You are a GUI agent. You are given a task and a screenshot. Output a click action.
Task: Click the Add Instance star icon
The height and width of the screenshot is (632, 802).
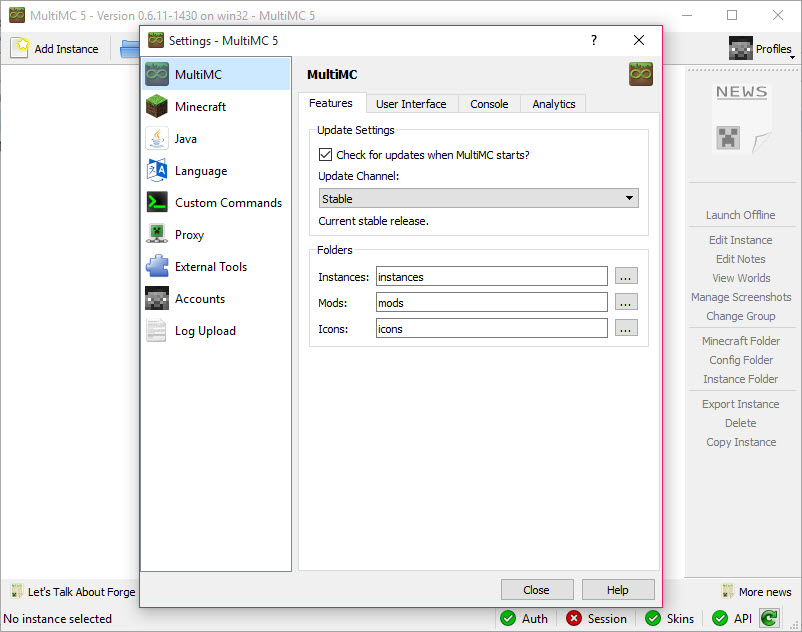(20, 48)
